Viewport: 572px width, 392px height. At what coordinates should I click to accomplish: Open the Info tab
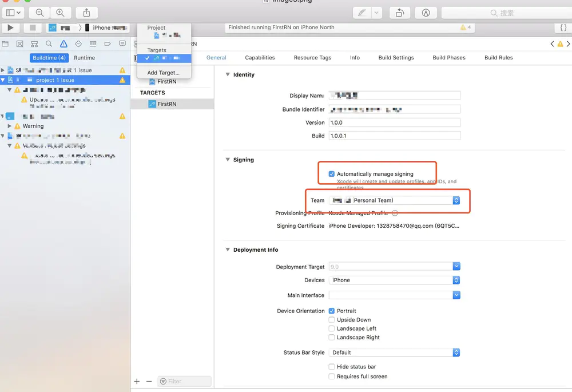[x=355, y=58]
